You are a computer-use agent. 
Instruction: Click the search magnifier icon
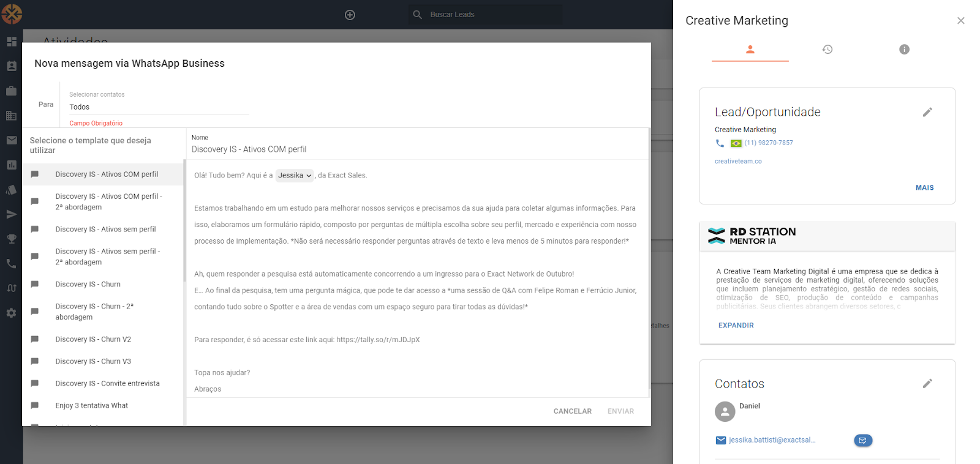click(418, 14)
